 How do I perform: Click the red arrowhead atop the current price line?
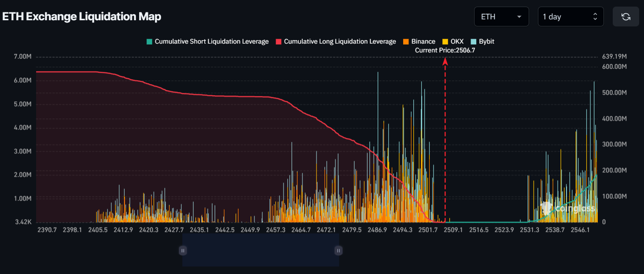coord(445,61)
